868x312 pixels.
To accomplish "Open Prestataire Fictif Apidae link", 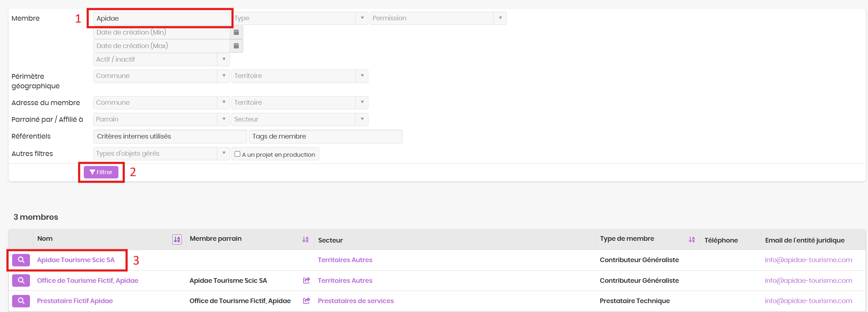I will click(x=75, y=301).
